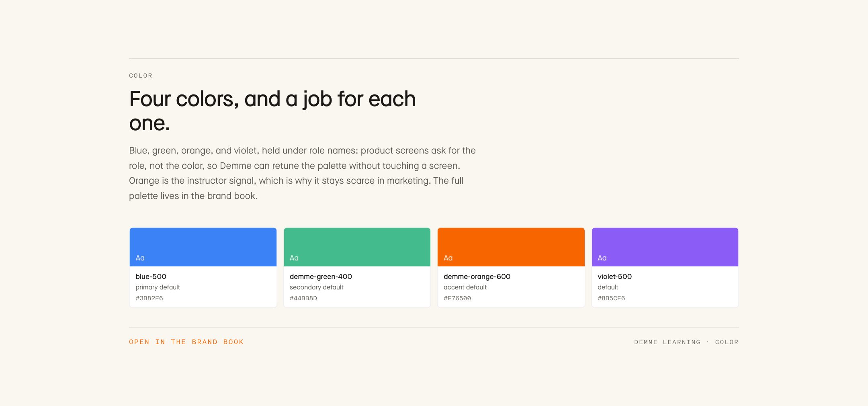Open the 'Open in the brand book' link

186,342
